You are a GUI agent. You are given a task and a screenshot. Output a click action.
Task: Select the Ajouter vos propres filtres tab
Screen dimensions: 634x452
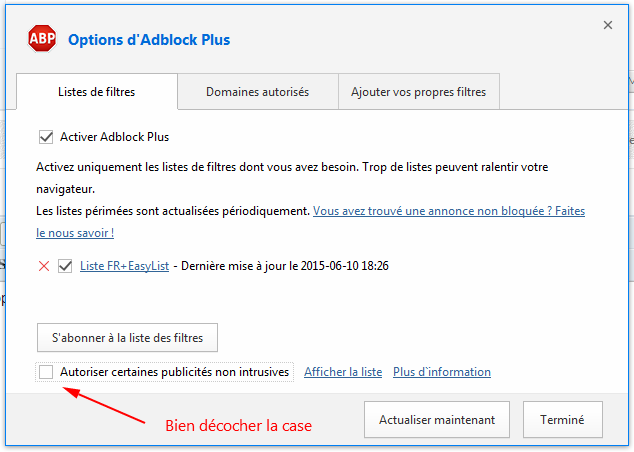click(418, 92)
